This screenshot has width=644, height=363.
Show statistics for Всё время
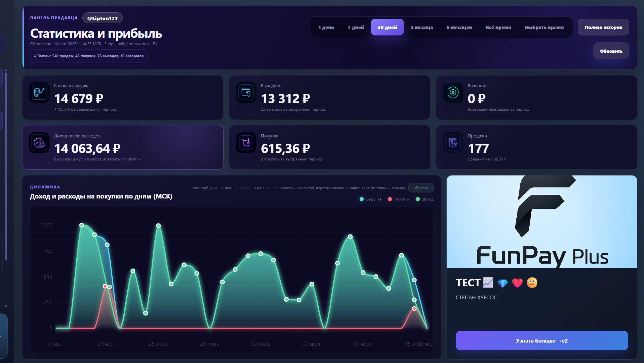(498, 27)
